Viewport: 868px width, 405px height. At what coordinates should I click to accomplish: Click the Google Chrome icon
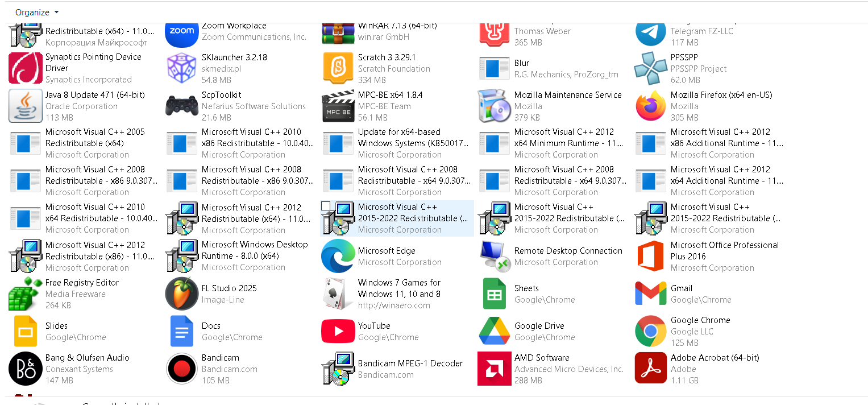(x=651, y=331)
